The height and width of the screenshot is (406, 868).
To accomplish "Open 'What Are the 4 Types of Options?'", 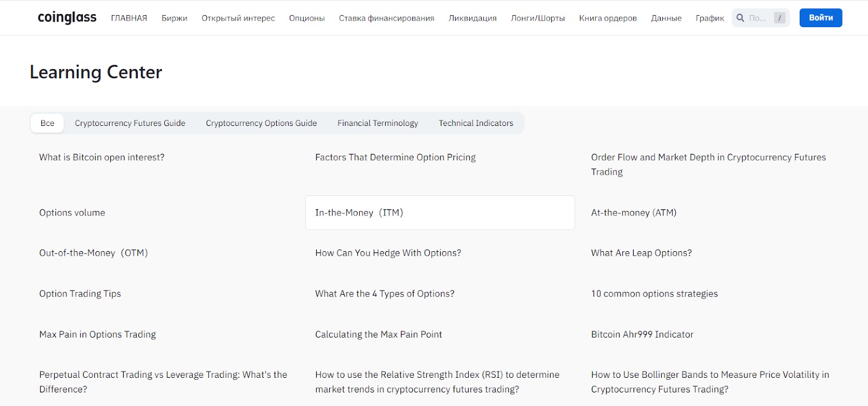I will pos(385,294).
